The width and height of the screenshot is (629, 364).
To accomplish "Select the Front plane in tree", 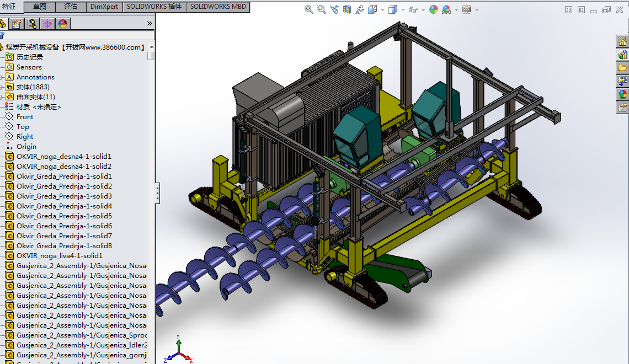I will coord(24,117).
